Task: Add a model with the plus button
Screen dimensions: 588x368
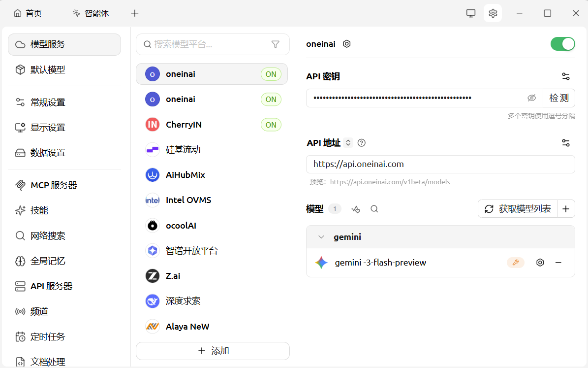Action: 566,209
